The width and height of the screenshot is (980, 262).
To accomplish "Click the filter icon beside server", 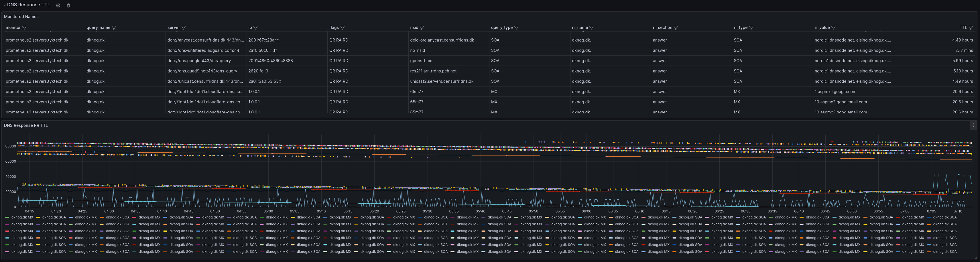I will 184,28.
